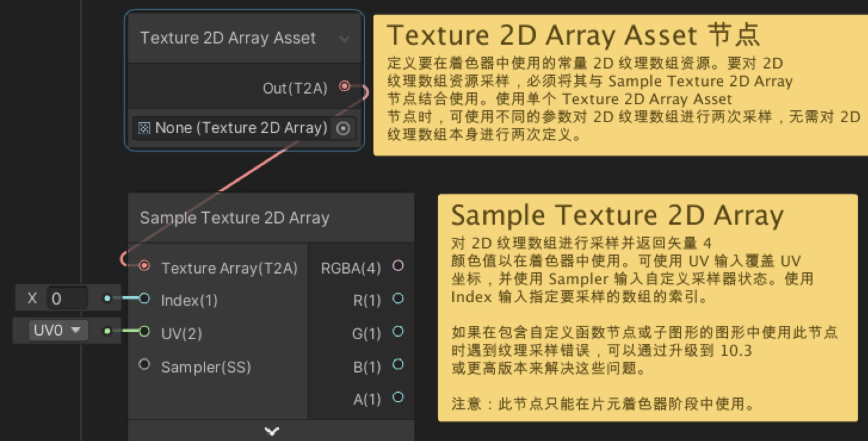
Task: Click the A(1) output port
Action: (x=398, y=397)
